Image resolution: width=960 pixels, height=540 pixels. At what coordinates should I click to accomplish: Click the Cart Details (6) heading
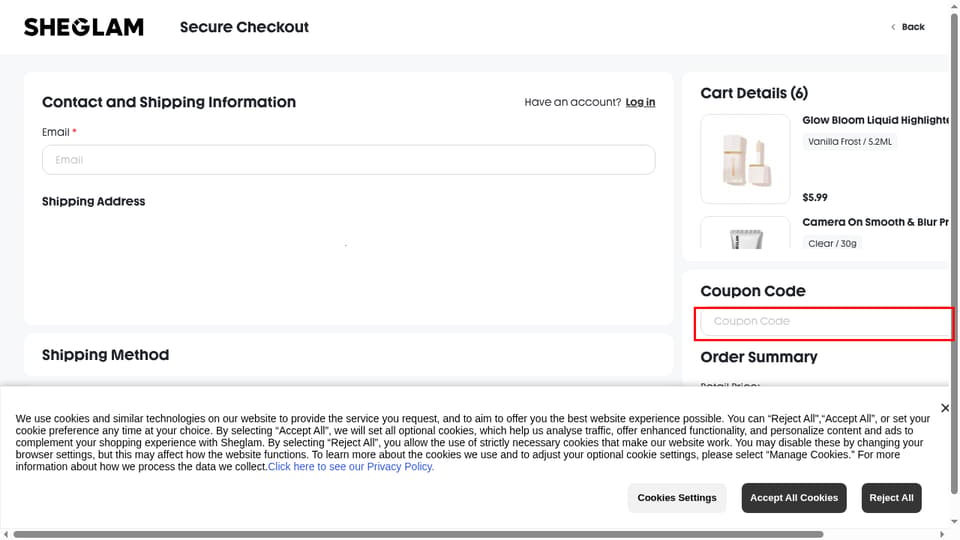point(754,93)
